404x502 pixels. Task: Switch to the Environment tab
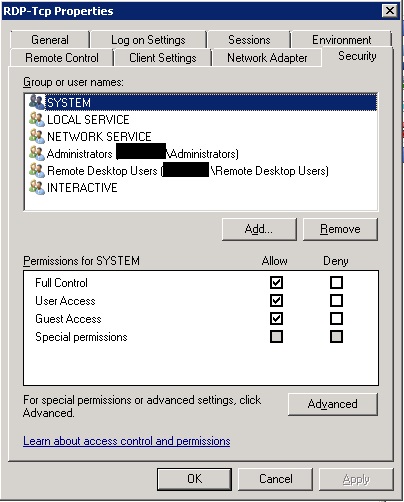point(341,40)
